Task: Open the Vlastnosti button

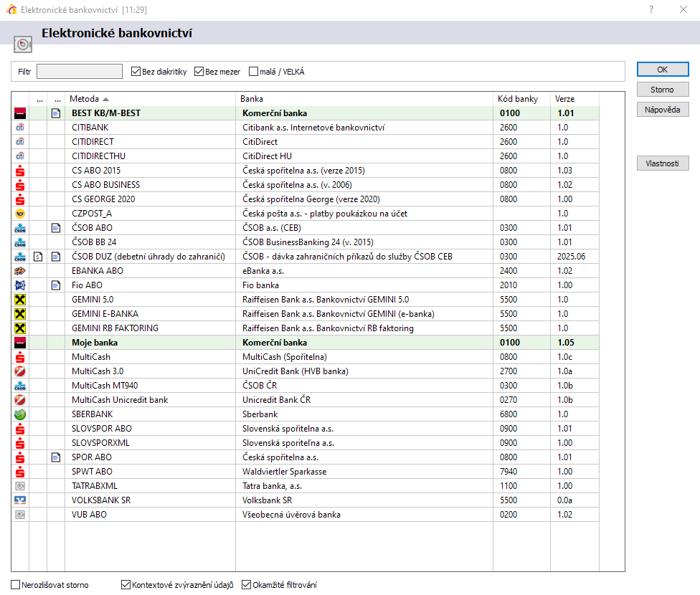Action: click(x=663, y=163)
